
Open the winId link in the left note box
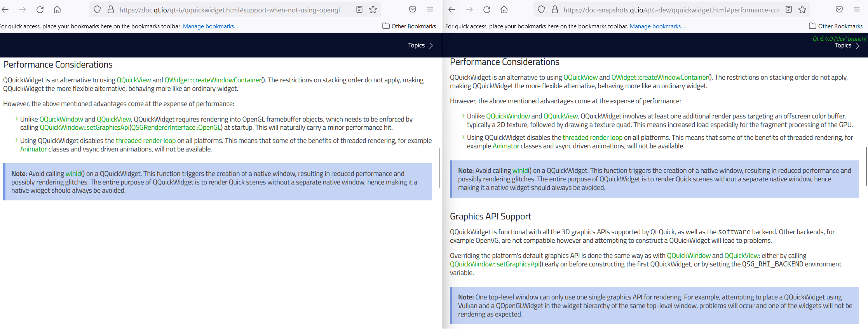coord(73,174)
